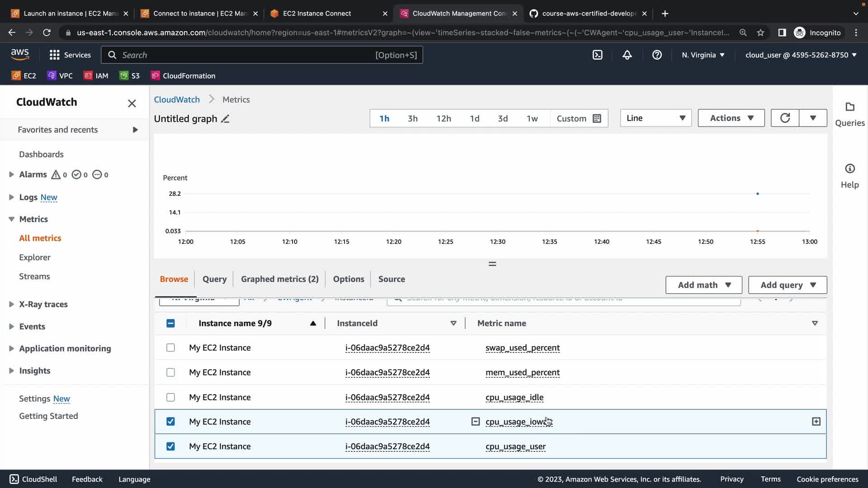Open the help question mark icon

coord(657,55)
